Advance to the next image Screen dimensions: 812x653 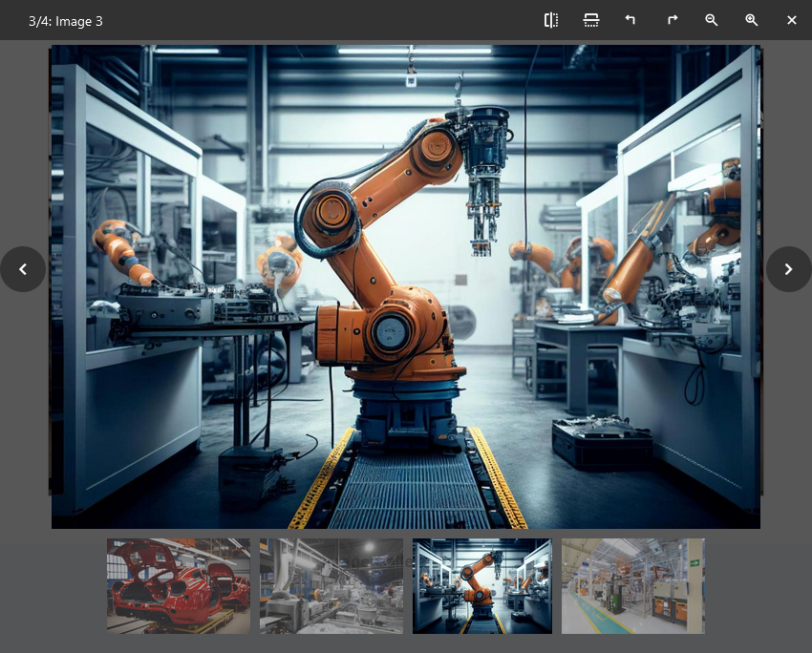pos(788,269)
